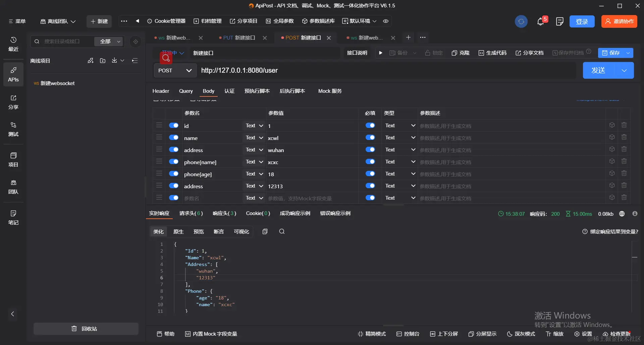The height and width of the screenshot is (345, 644).
Task: Click the Login button
Action: coord(582,22)
